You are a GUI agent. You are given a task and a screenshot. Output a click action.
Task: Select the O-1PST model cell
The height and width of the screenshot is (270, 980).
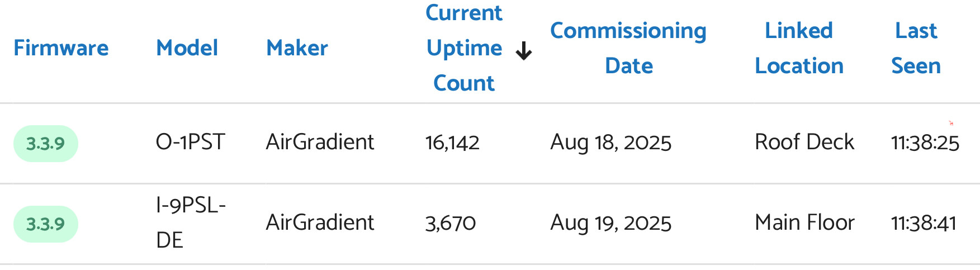[x=191, y=142]
